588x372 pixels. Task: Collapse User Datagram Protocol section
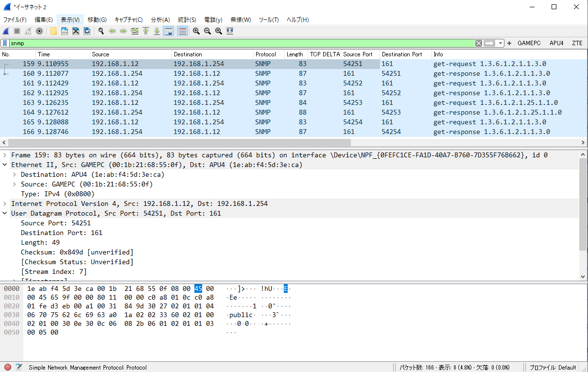[x=5, y=213]
